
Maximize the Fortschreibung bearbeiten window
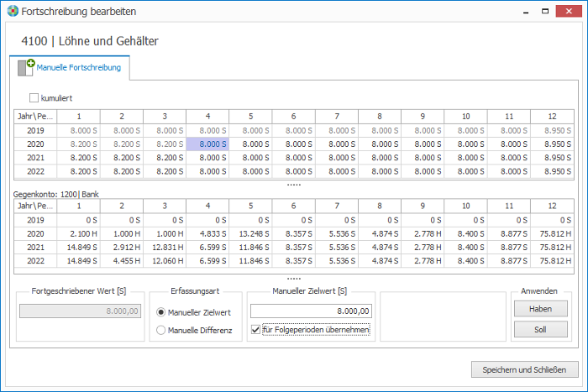(545, 12)
